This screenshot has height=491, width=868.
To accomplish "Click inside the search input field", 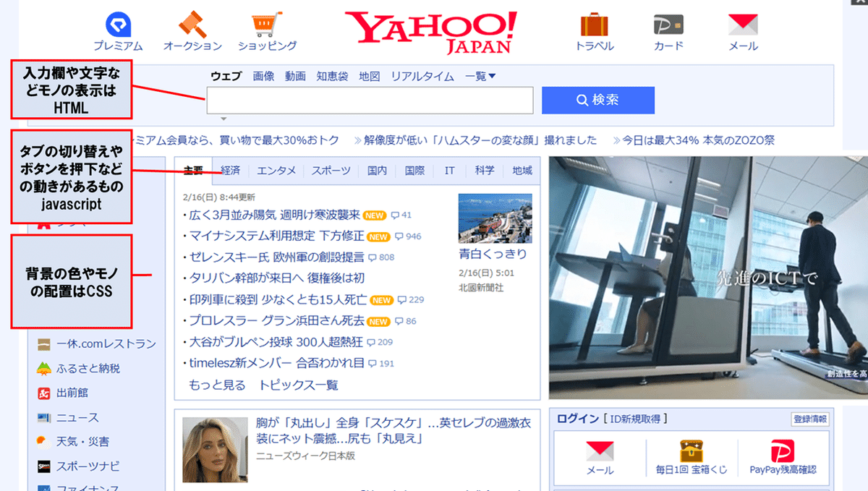I will click(370, 101).
